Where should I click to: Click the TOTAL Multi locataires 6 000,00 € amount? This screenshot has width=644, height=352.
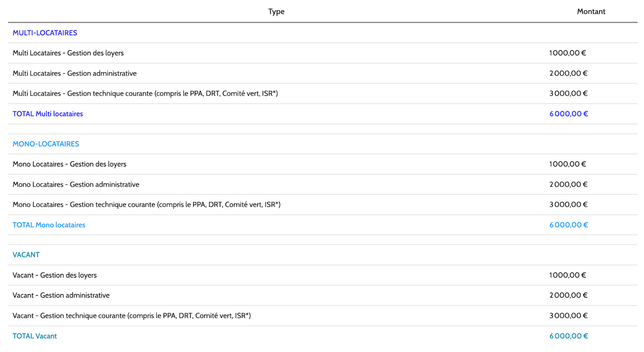(569, 114)
